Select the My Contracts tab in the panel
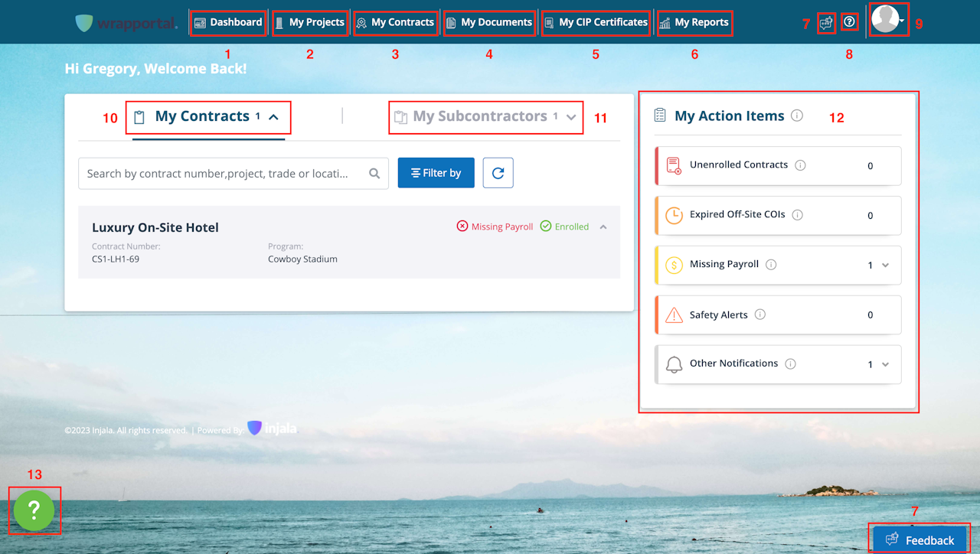This screenshot has width=980, height=554. (x=208, y=117)
